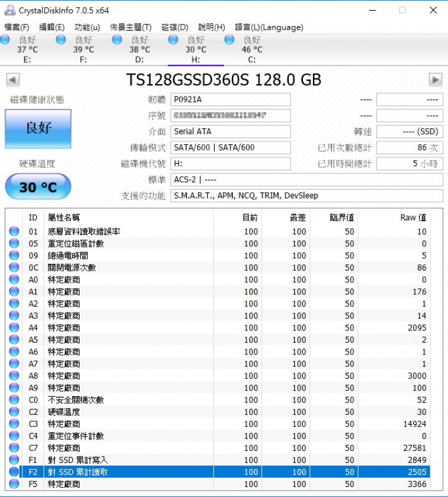Click the 良好 health status button
This screenshot has width=448, height=497.
(38, 129)
